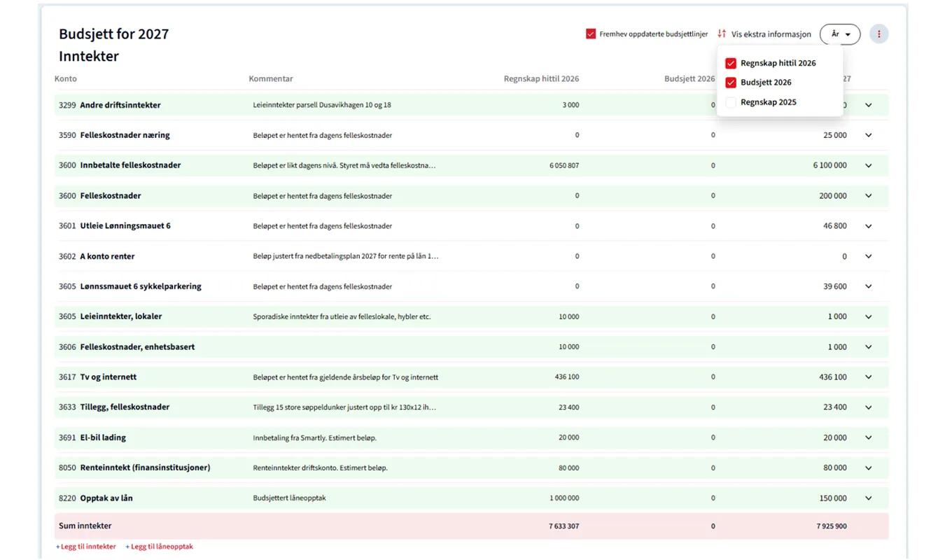This screenshot has width=945, height=560.
Task: Expand the 3601 Utleie Lønningsmauet 6 row
Action: pyautogui.click(x=869, y=226)
